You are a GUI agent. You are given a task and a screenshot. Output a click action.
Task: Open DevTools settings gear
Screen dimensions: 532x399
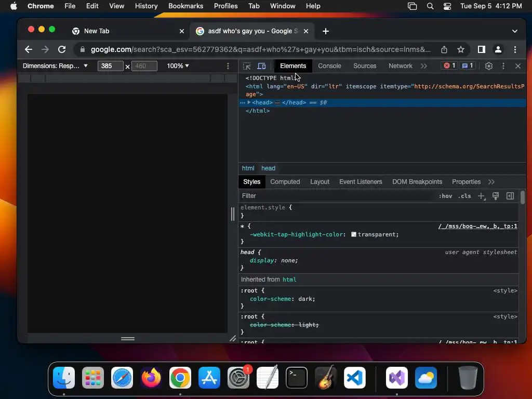click(x=488, y=66)
